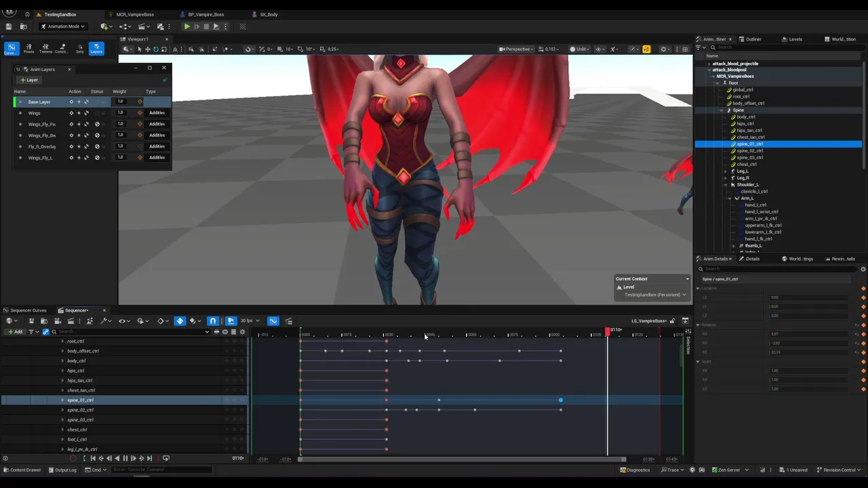Select the Translate gizmo tool in viewport
Image resolution: width=868 pixels, height=488 pixels.
(147, 49)
